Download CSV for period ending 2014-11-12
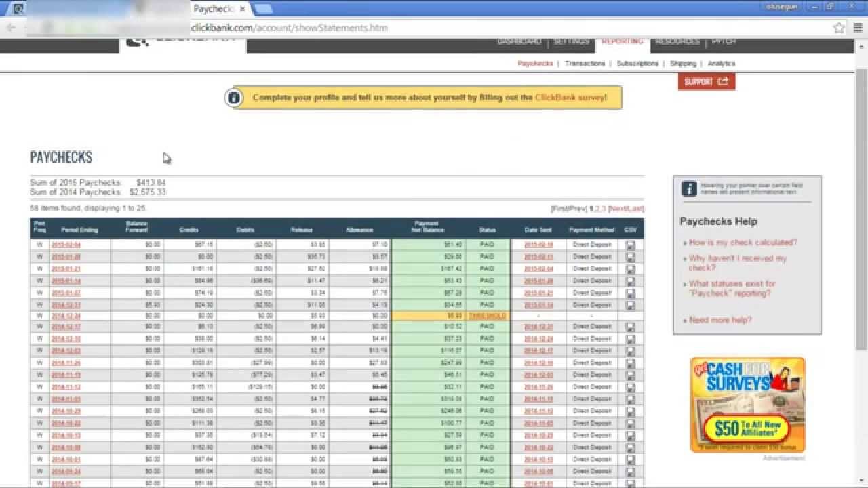The image size is (868, 488). [630, 388]
